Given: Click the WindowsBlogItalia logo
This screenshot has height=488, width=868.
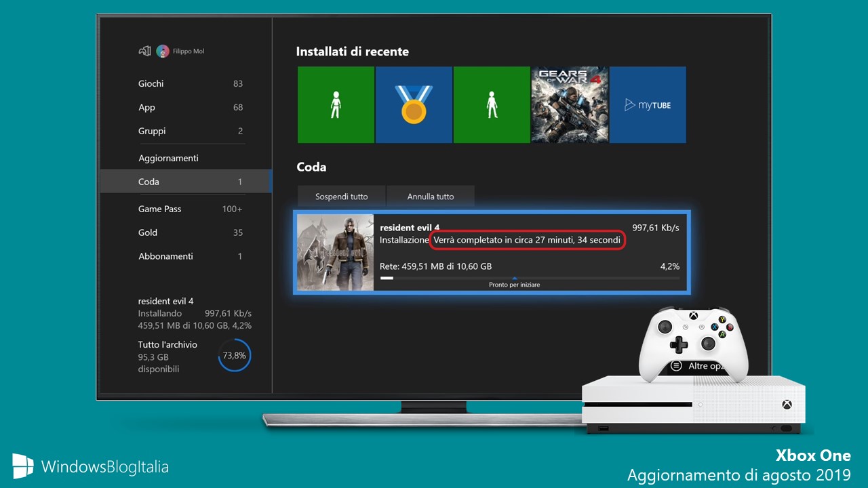Looking at the screenshot, I should click(90, 466).
